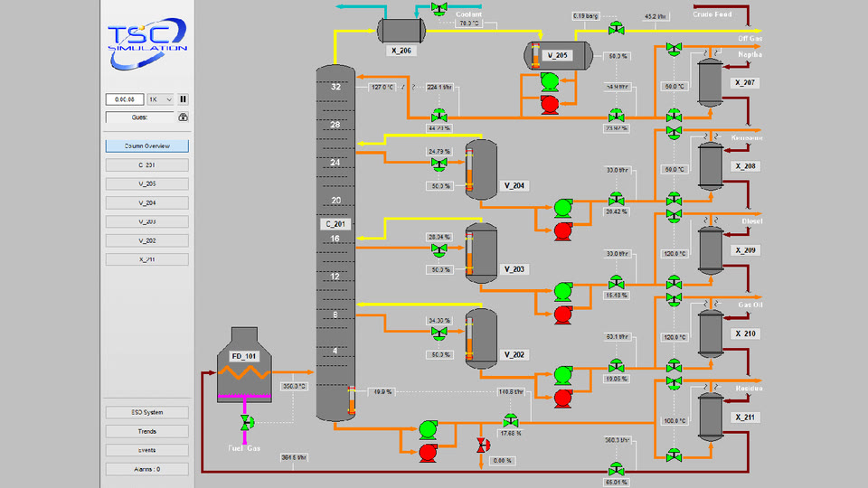Select the coolant control valve above X_206
The image size is (868, 488).
point(439,8)
